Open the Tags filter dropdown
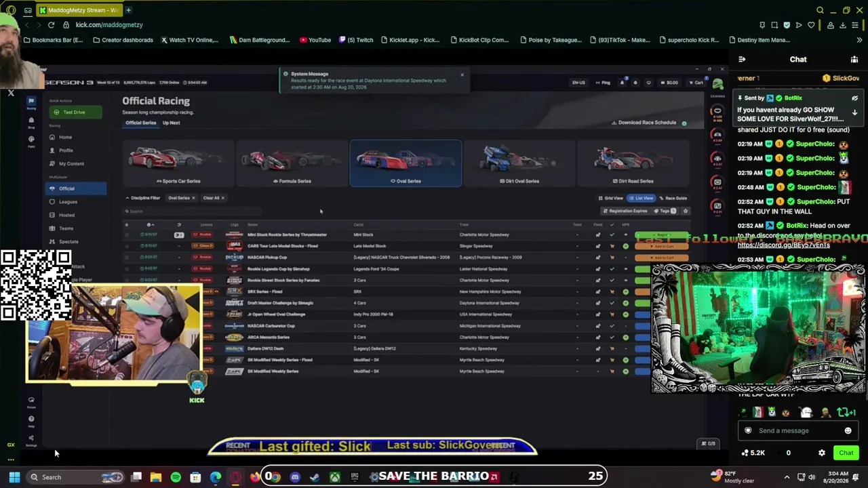This screenshot has height=488, width=868. pyautogui.click(x=666, y=211)
